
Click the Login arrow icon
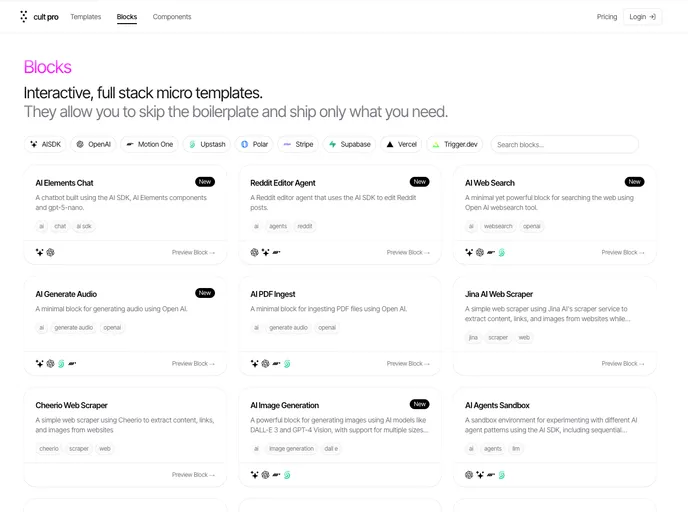pos(653,17)
